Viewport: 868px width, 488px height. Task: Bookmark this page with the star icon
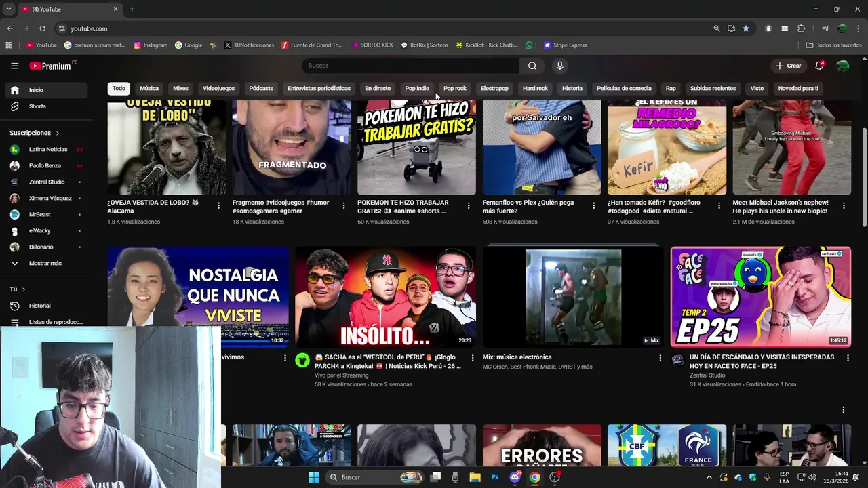pos(746,28)
